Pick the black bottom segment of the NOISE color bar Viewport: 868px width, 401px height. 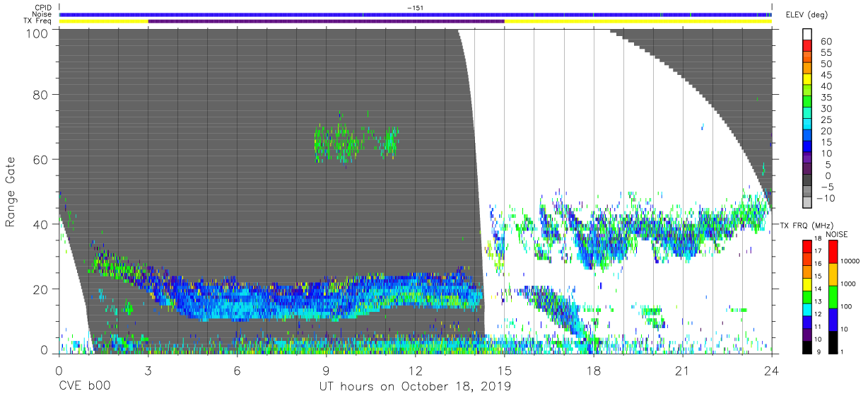(x=833, y=342)
